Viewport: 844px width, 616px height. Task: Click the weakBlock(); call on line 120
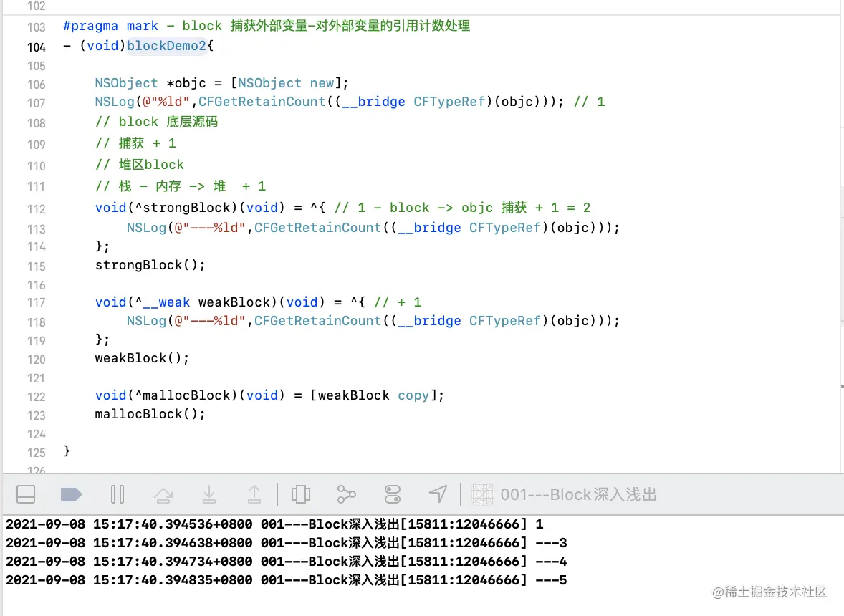[x=142, y=358]
